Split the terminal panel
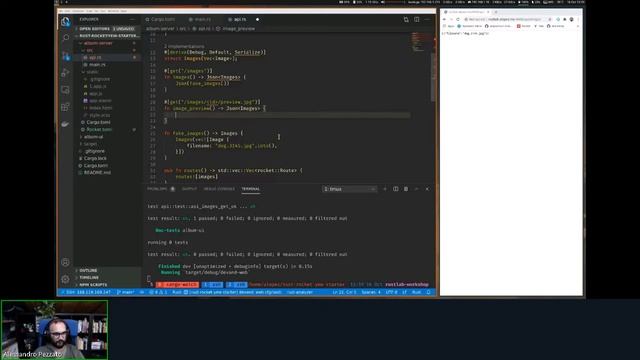This screenshot has width=640, height=360. click(396, 189)
